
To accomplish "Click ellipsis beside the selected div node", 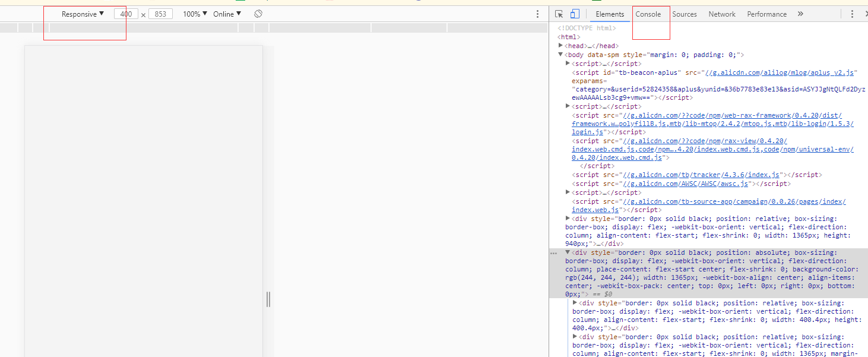I will coord(553,253).
